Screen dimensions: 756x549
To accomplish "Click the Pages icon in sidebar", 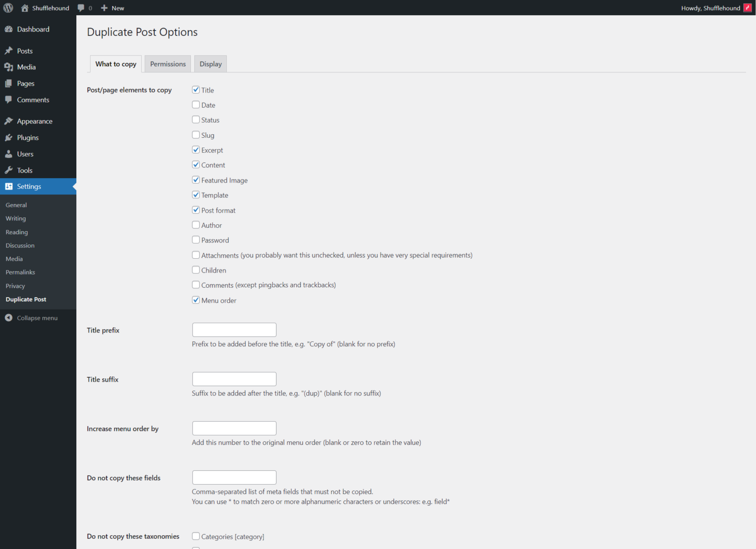I will pyautogui.click(x=9, y=84).
